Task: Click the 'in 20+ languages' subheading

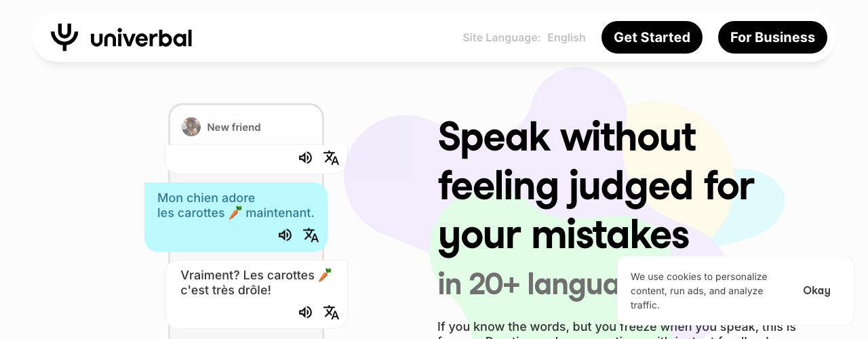Action: point(528,284)
